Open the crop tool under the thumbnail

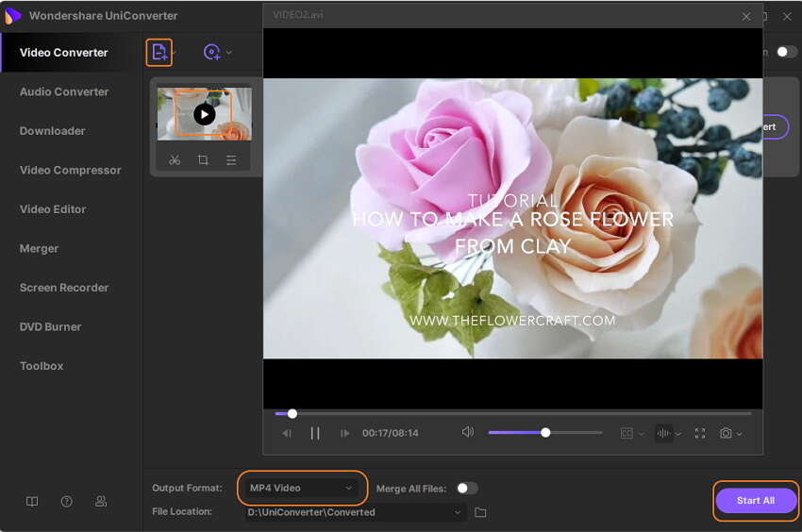pyautogui.click(x=203, y=160)
